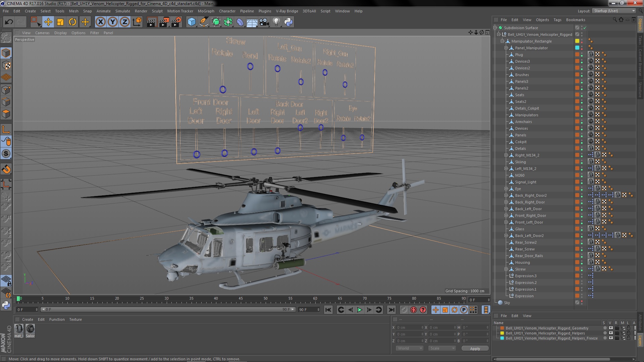Viewport: 644px width, 362px height.
Task: Click the Live Selection tool
Action: point(36,22)
